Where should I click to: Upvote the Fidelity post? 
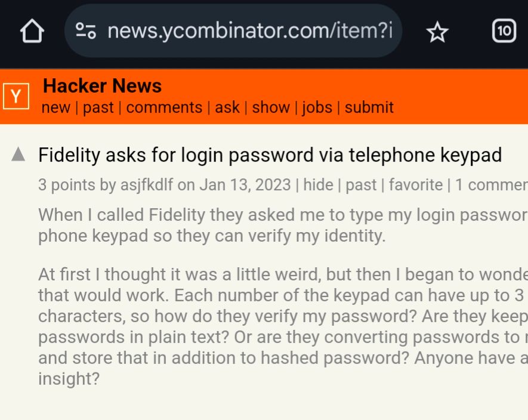click(x=18, y=155)
